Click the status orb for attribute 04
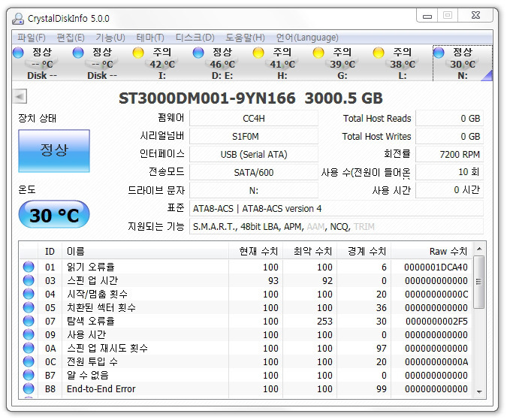Image resolution: width=507 pixels, height=420 pixels. [29, 294]
